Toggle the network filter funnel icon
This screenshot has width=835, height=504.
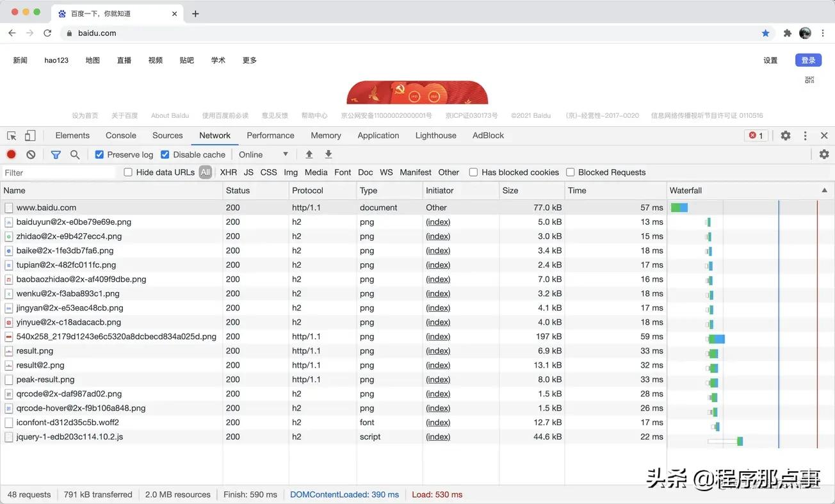[56, 154]
